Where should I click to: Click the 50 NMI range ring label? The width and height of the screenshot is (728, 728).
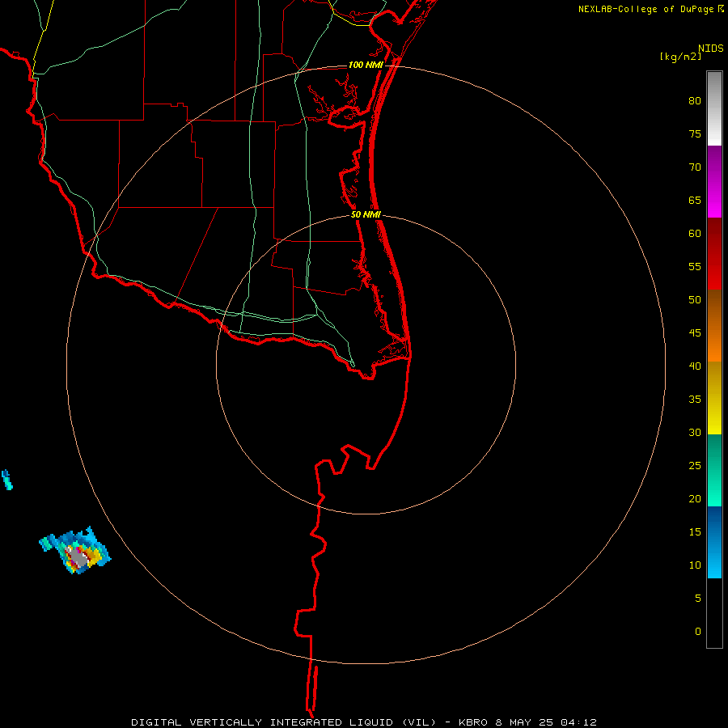tap(366, 214)
